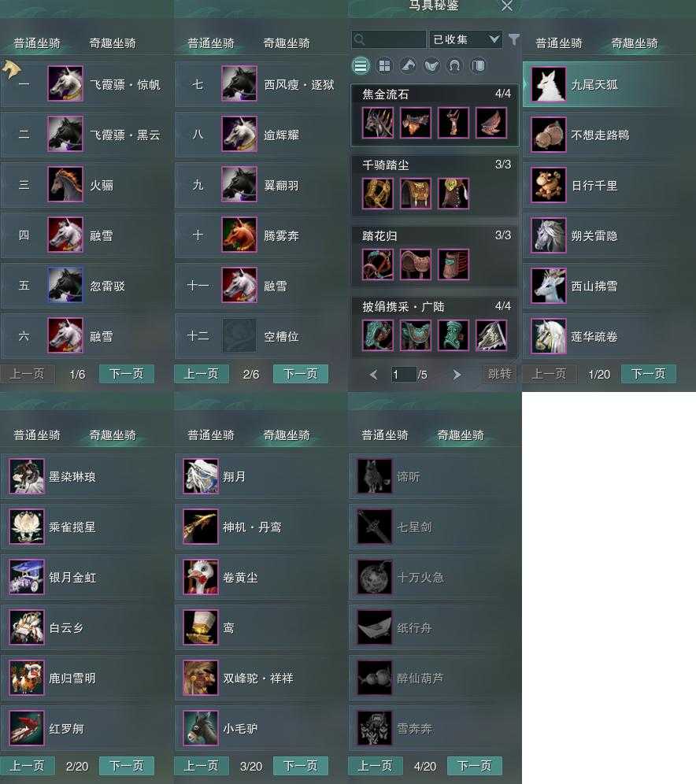Open the funnel filter icon
Viewport: 696px width, 784px height.
click(513, 39)
